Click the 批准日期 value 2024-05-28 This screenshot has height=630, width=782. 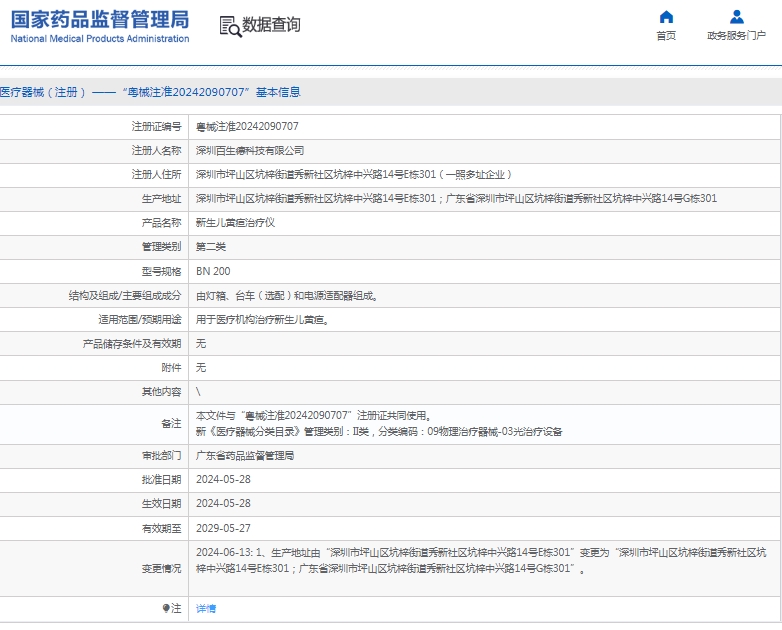click(x=223, y=479)
